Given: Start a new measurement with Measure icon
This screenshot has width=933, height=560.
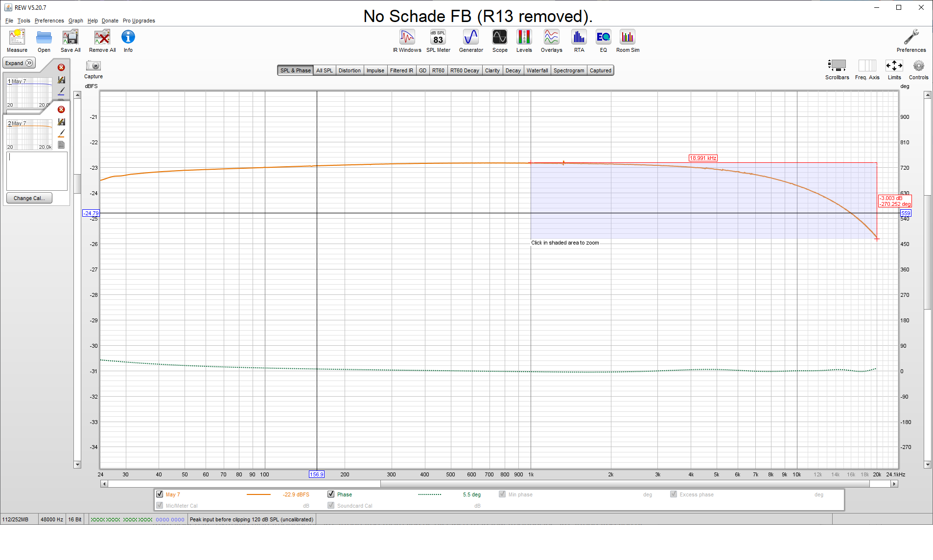Looking at the screenshot, I should pos(17,37).
